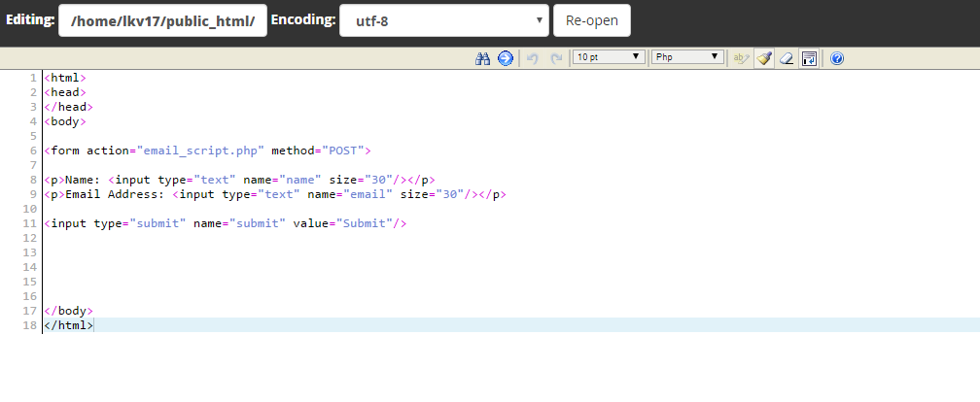
Task: Toggle syntax highlighting brush icon
Action: pyautogui.click(x=764, y=58)
